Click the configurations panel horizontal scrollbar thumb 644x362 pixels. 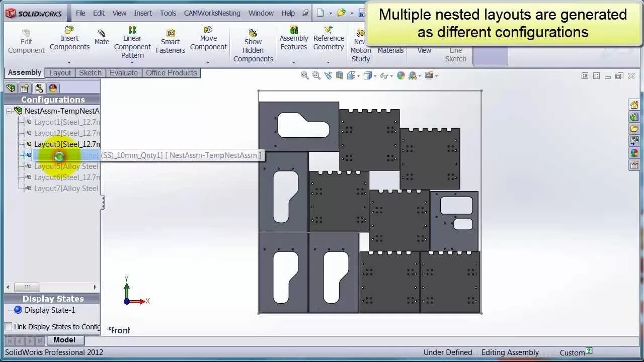tap(27, 287)
